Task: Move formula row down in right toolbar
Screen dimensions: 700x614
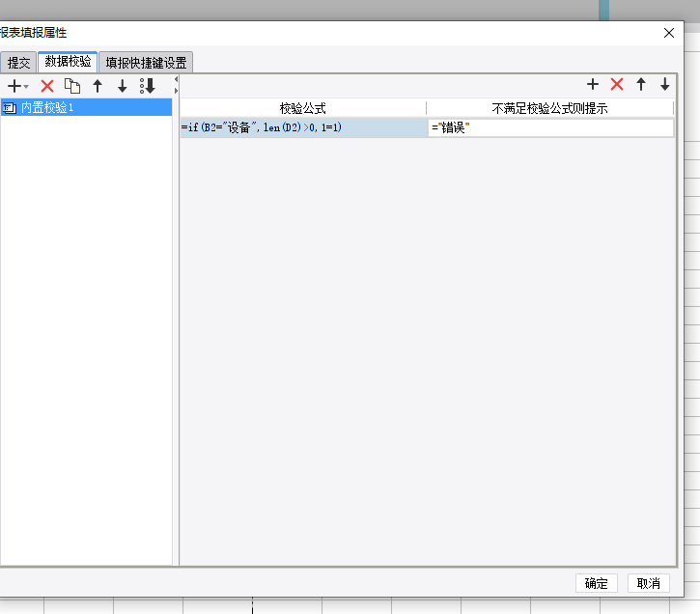Action: pyautogui.click(x=664, y=84)
